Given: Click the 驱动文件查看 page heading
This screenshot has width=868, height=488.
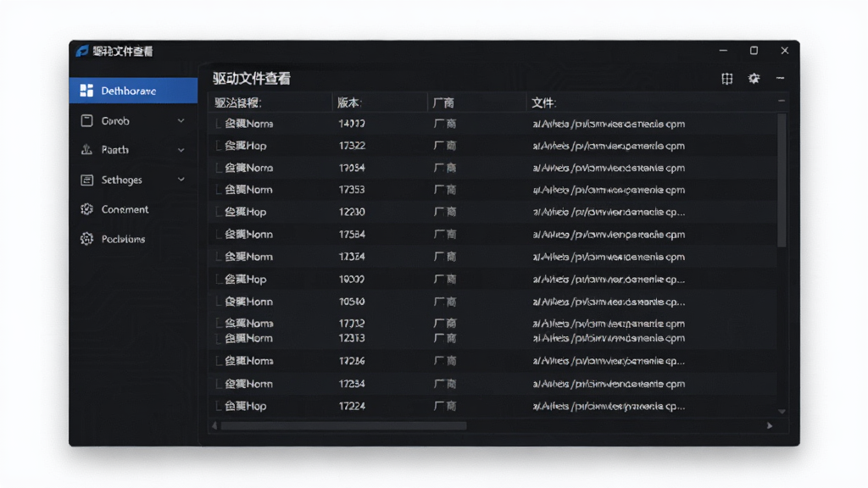Looking at the screenshot, I should [x=252, y=79].
